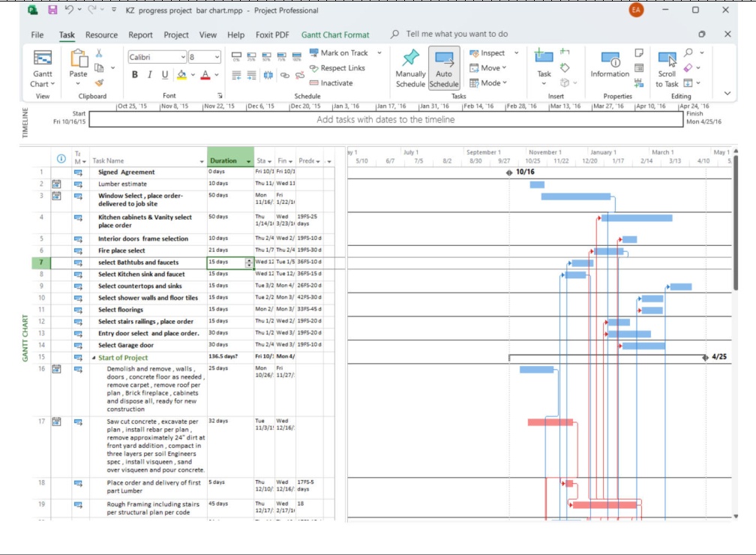Open the File menu
This screenshot has height=555, width=756.
point(37,34)
